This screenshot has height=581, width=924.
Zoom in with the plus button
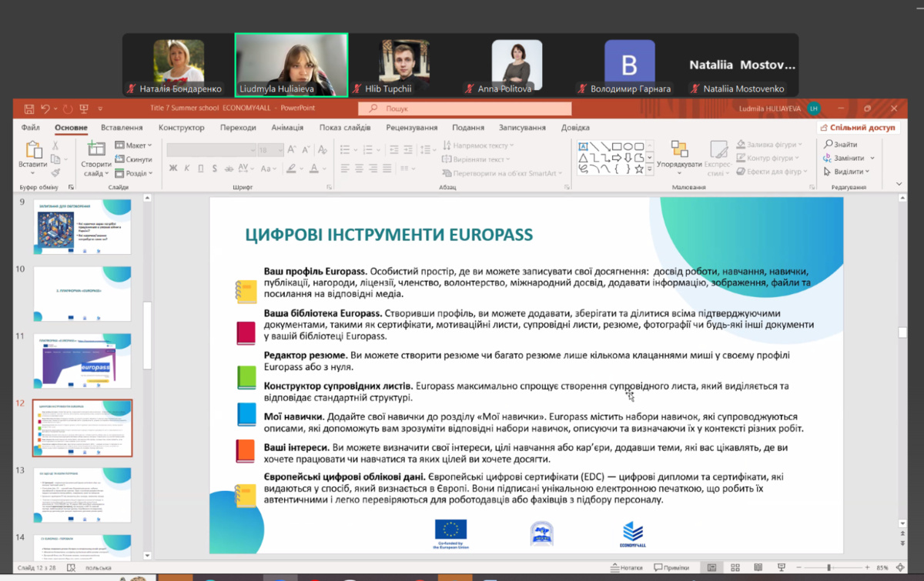(x=865, y=568)
